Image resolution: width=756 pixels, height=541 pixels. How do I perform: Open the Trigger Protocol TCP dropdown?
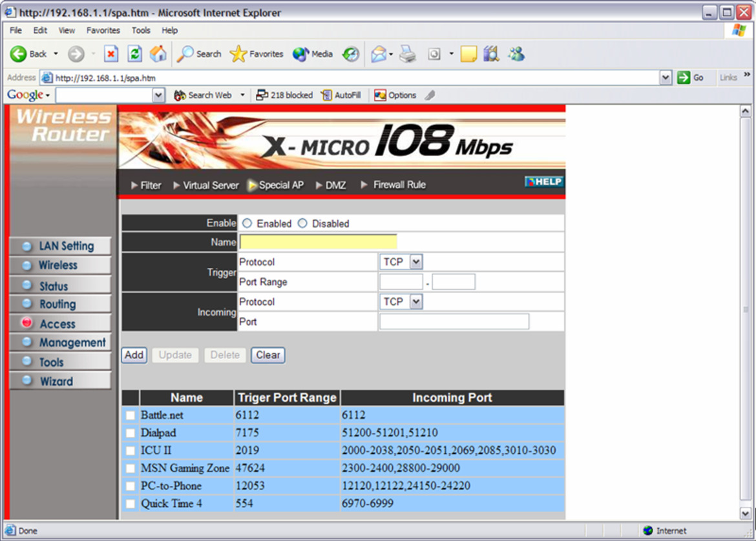[x=401, y=262]
